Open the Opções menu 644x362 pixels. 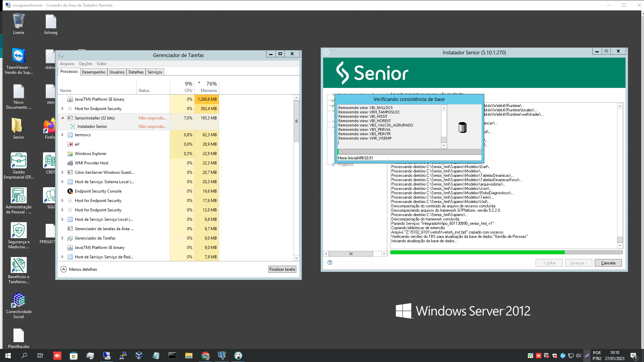[86, 64]
